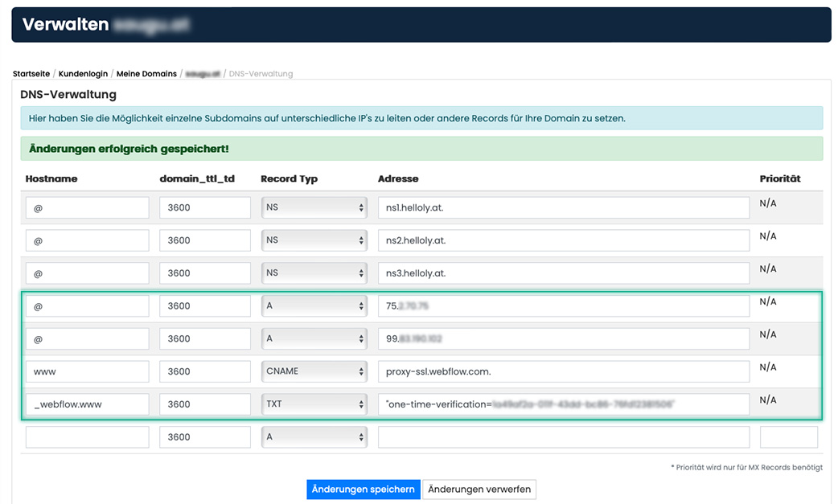Go to Kundenlogin breadcrumb link
The height and width of the screenshot is (504, 838).
pyautogui.click(x=83, y=74)
